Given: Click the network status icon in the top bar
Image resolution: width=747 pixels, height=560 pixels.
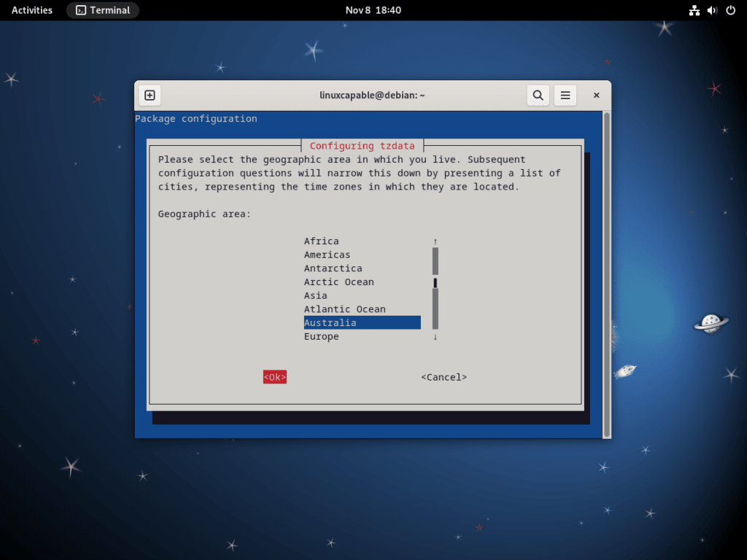Looking at the screenshot, I should coord(694,10).
